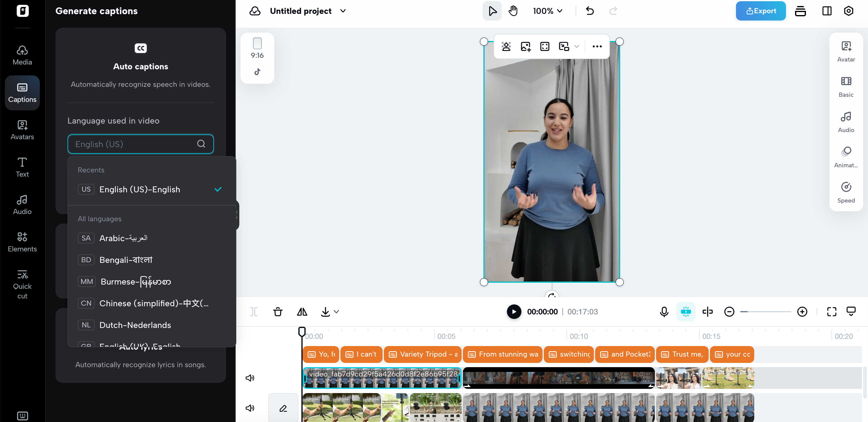This screenshot has width=868, height=422.
Task: Toggle the timeline snapping (magnet) button
Action: click(686, 312)
